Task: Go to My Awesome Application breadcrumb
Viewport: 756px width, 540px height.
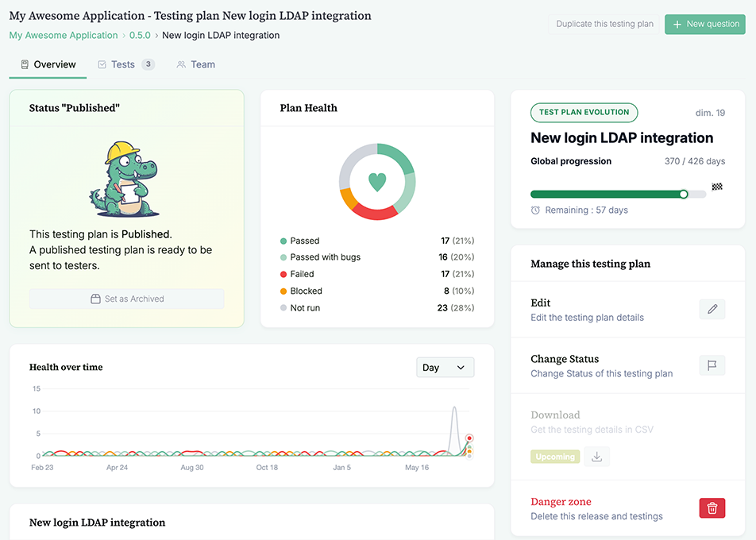Action: click(64, 35)
